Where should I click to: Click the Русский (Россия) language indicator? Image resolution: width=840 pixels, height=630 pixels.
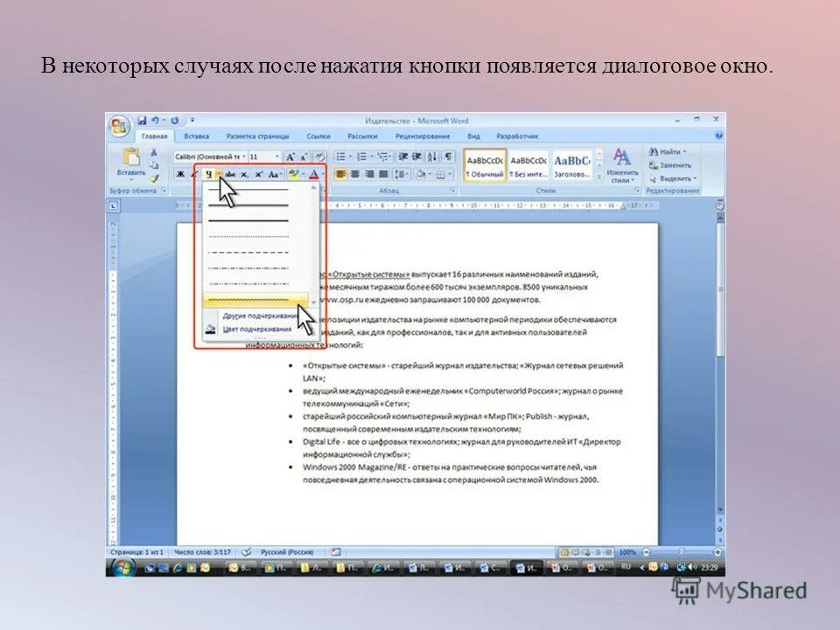pyautogui.click(x=287, y=552)
